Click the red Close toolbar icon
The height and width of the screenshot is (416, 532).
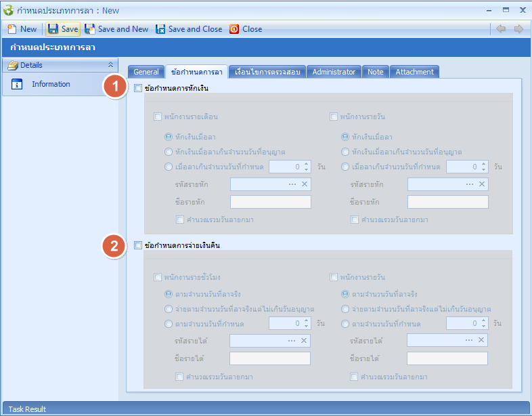pos(234,29)
